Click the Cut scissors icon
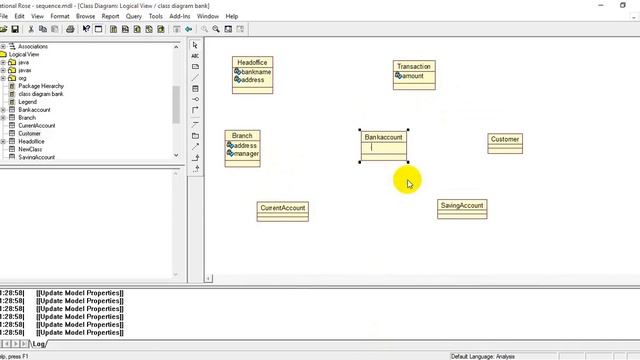This screenshot has width=640, height=360. point(31,29)
